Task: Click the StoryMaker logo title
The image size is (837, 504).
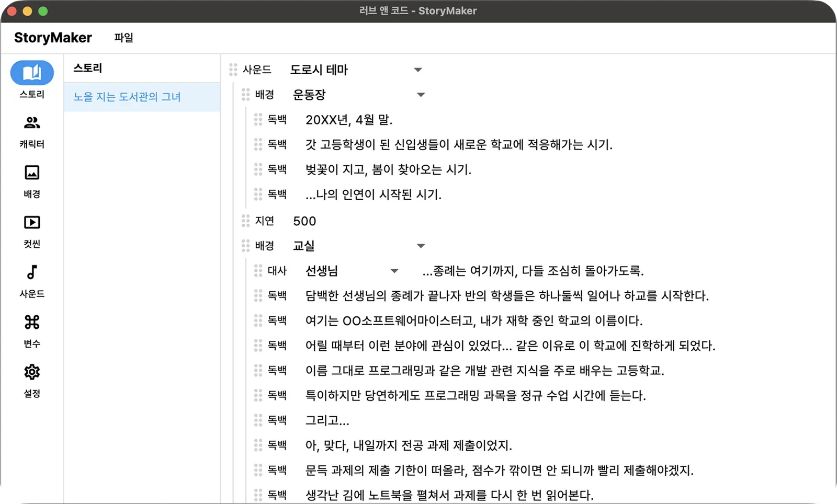Action: [53, 38]
